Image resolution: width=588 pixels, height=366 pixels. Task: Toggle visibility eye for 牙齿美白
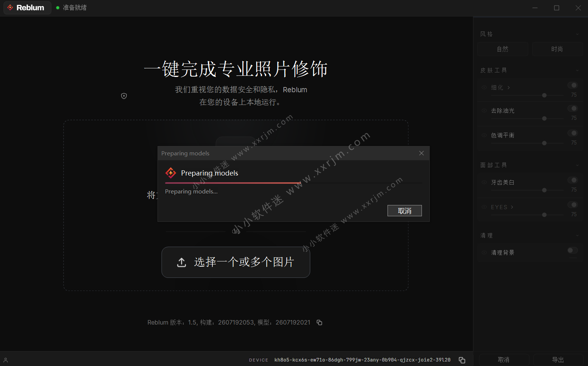[x=484, y=182]
